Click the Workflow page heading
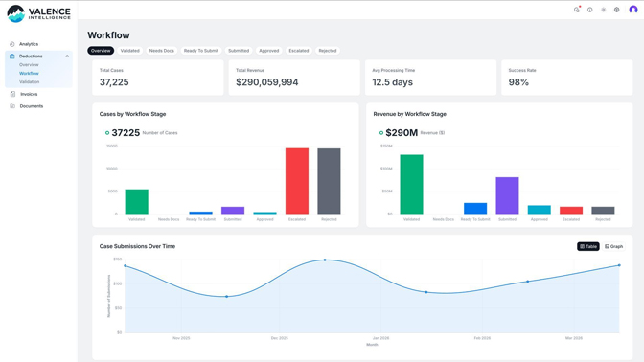 (x=108, y=35)
